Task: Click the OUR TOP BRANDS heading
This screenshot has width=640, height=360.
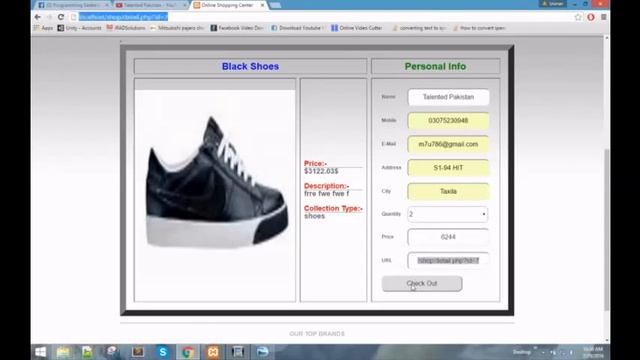Action: (317, 334)
